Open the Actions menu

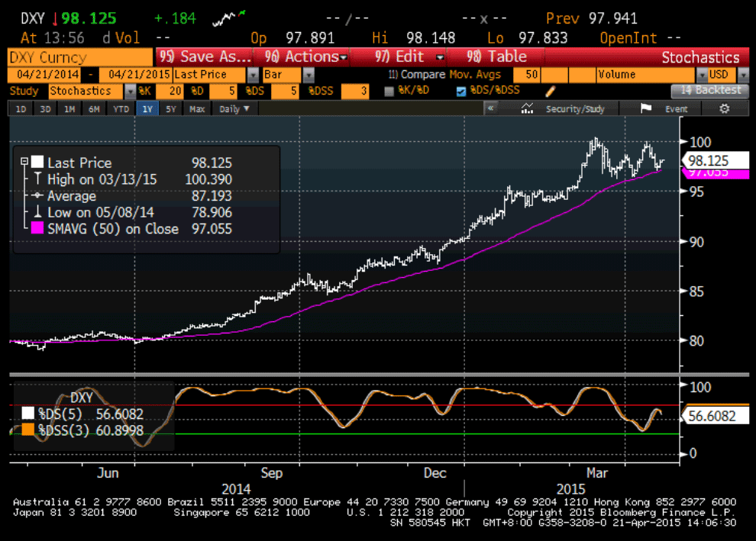[x=305, y=57]
